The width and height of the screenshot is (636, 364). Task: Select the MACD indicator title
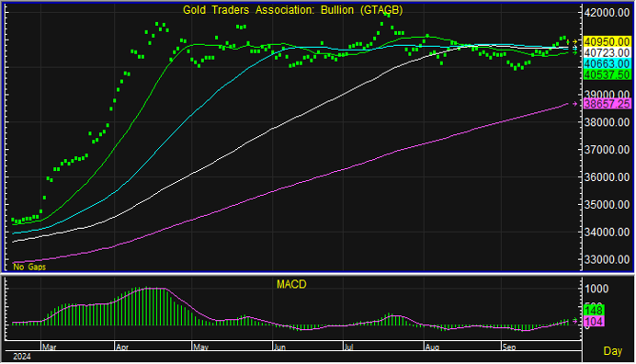pyautogui.click(x=291, y=284)
